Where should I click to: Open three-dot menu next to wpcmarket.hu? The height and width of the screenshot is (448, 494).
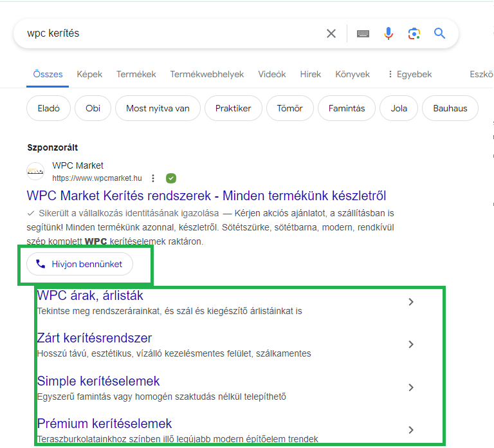coord(153,178)
